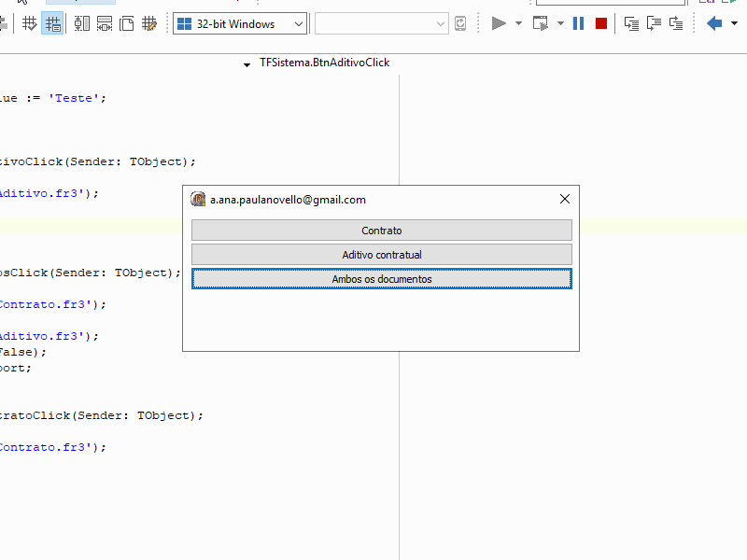Open the empty device combo box

382,23
